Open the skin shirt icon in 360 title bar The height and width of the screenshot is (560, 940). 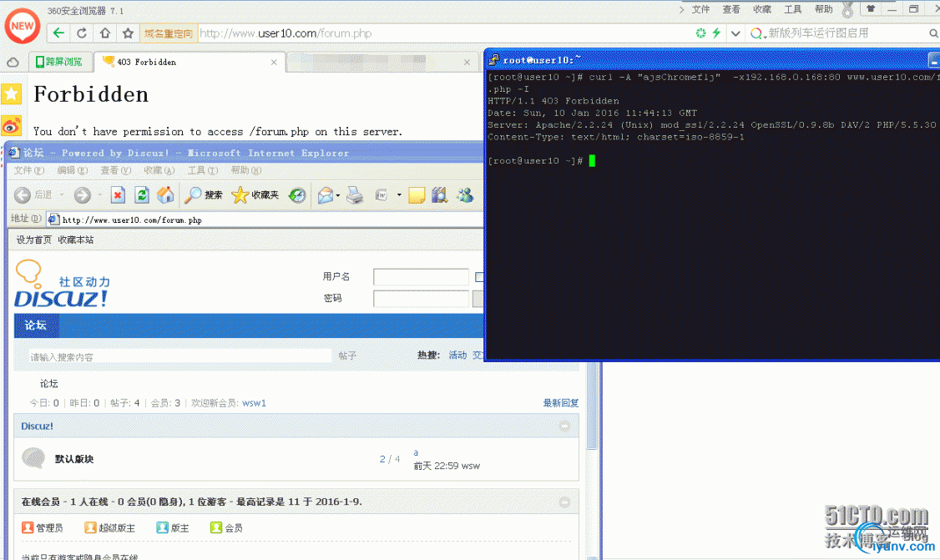point(871,8)
